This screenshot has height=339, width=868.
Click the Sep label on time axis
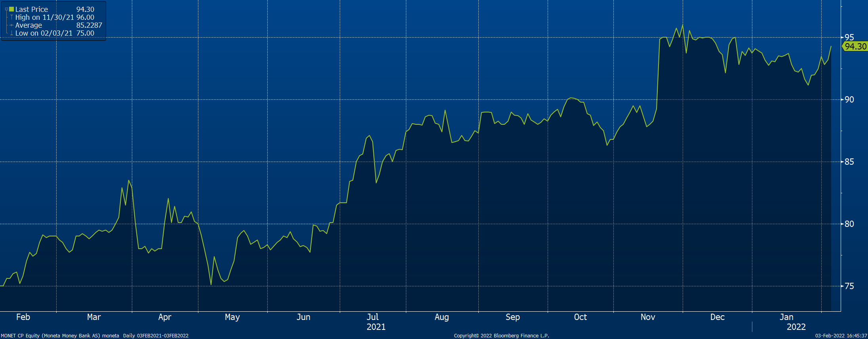click(x=513, y=317)
